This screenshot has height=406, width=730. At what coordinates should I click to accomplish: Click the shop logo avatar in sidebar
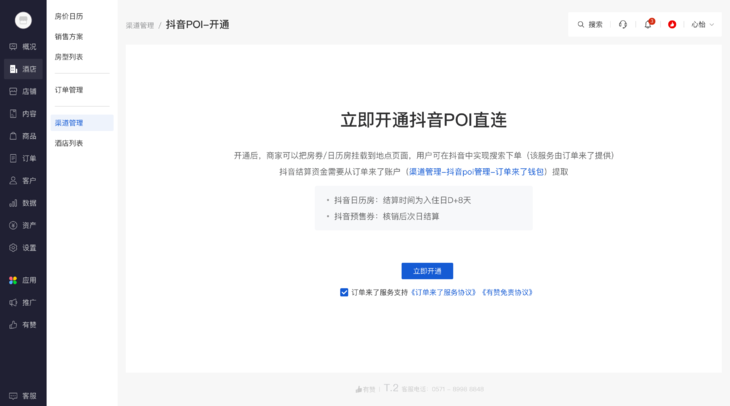click(x=23, y=20)
